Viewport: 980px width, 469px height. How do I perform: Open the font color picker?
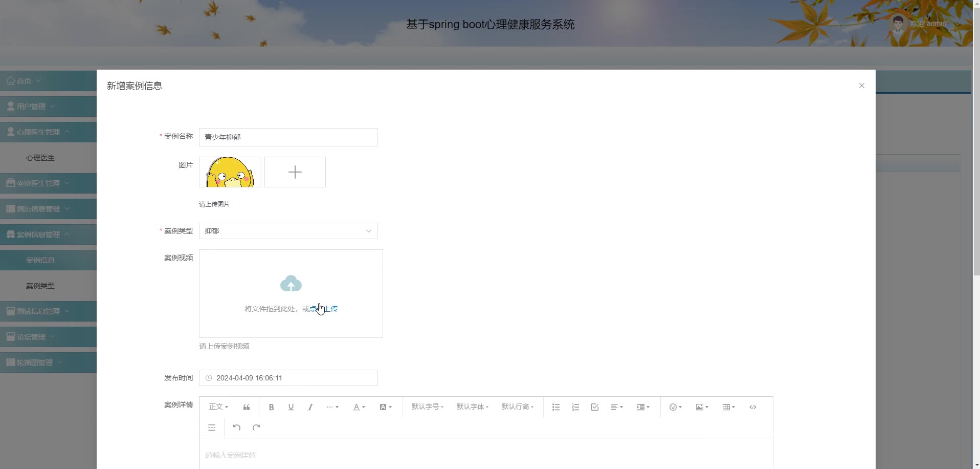(359, 407)
